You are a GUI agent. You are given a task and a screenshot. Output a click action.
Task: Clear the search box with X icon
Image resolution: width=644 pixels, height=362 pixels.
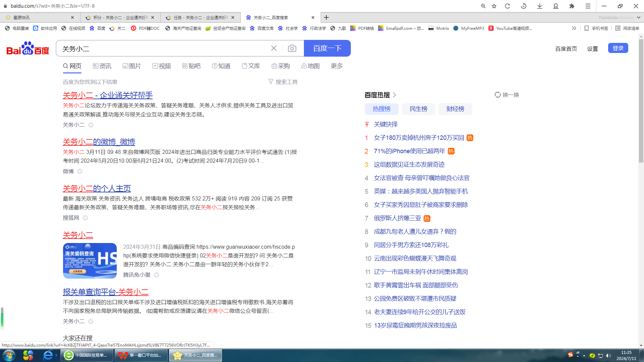[274, 48]
